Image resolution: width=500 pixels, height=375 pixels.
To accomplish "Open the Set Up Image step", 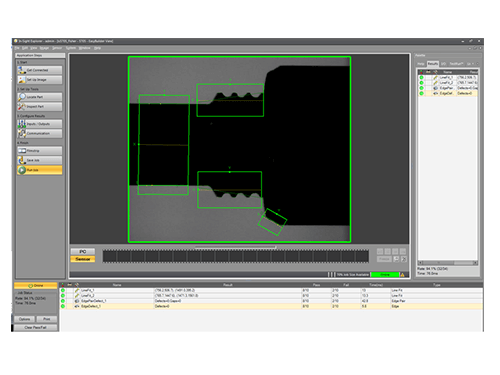I will (40, 80).
